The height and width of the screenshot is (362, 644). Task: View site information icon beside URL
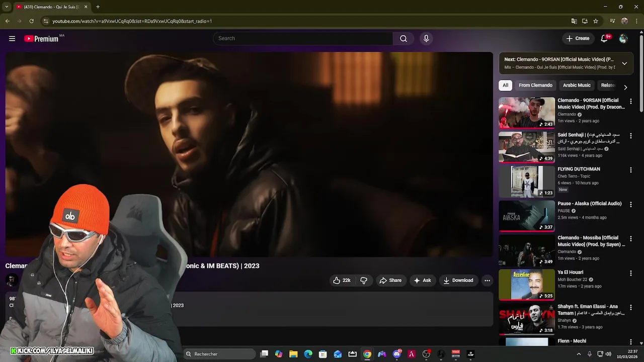pos(46,21)
